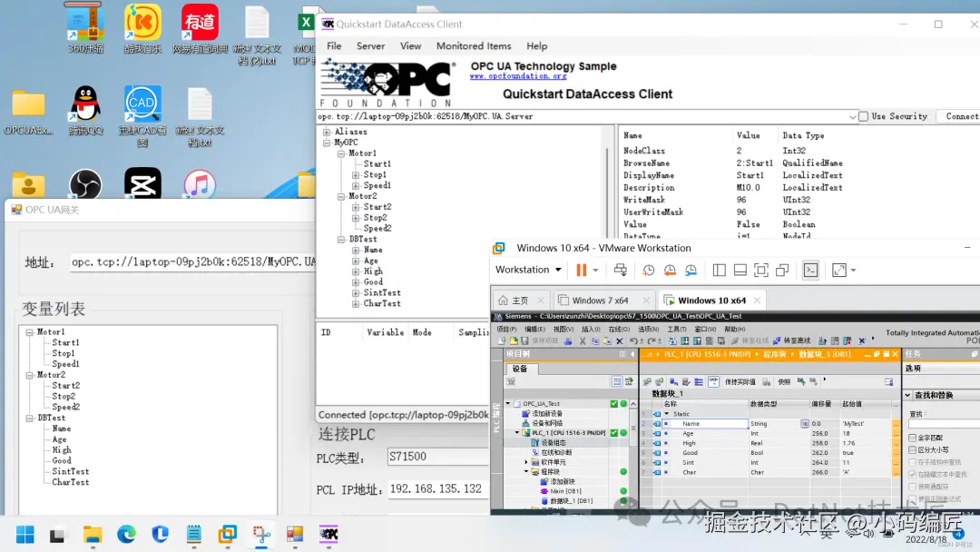Select 数据块_1 [DB1] in TIA project tree
Screen dimensions: 980x552
click(572, 501)
